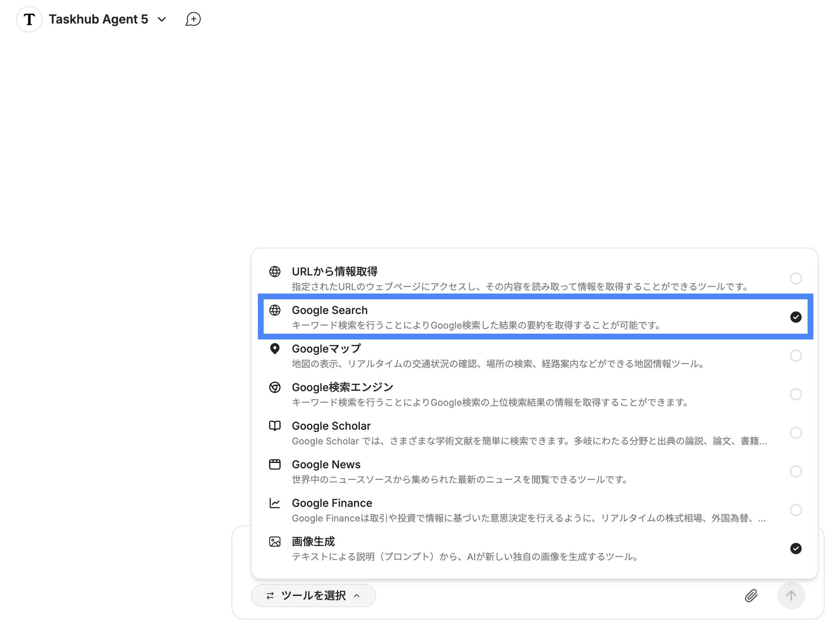Click the picture icon for 画像生成
Viewport: 840px width, 628px height.
(x=274, y=542)
